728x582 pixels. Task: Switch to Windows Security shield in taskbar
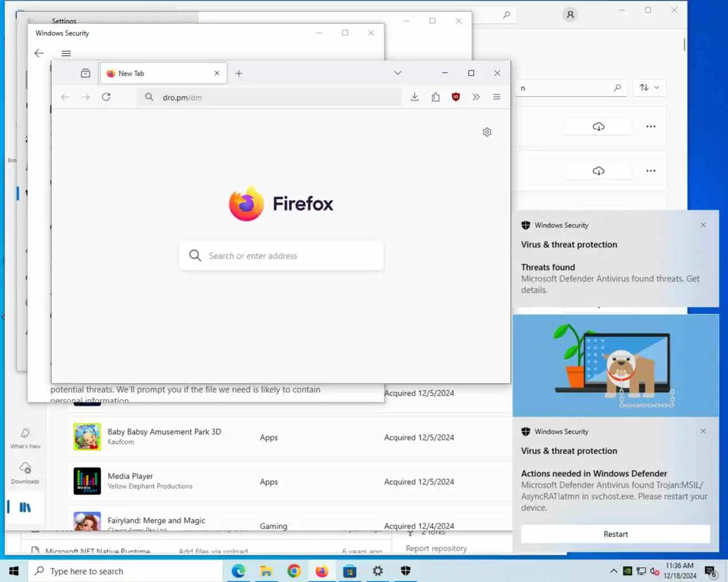[406, 571]
